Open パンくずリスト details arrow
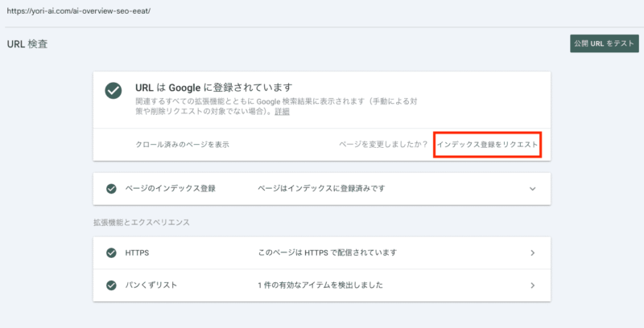Screen dimensions: 644x328 pyautogui.click(x=532, y=285)
